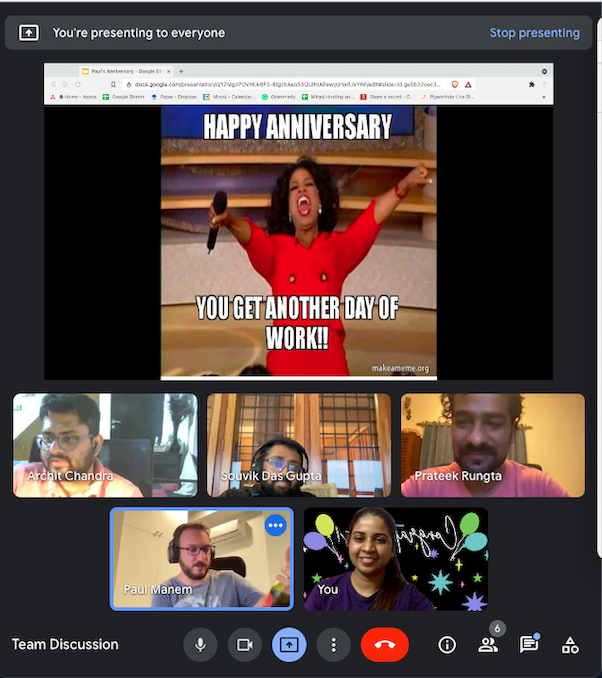Select Souvik Das Gupta's video tile
This screenshot has height=678, width=602.
pyautogui.click(x=299, y=445)
